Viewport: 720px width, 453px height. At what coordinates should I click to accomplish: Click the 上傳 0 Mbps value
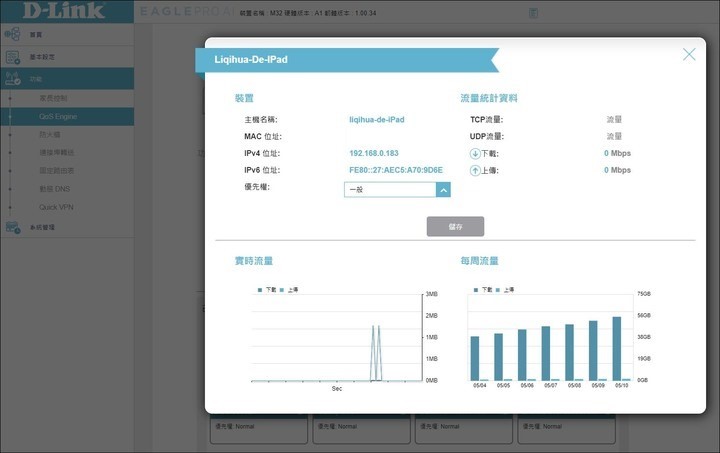617,170
